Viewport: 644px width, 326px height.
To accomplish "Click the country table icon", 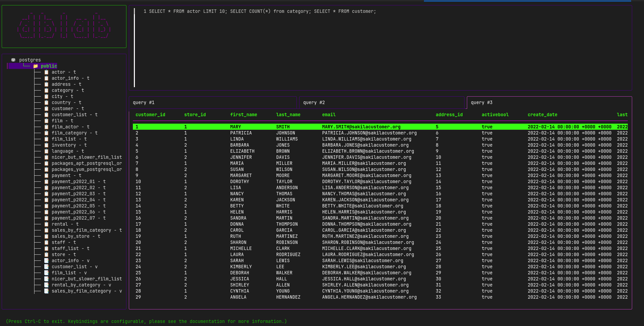I will click(46, 102).
